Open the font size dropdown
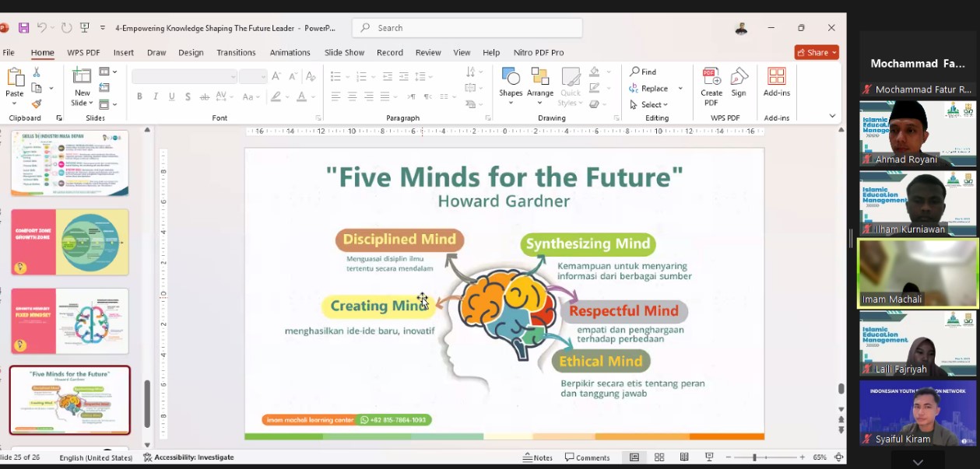The width and height of the screenshot is (980, 469). [x=264, y=76]
